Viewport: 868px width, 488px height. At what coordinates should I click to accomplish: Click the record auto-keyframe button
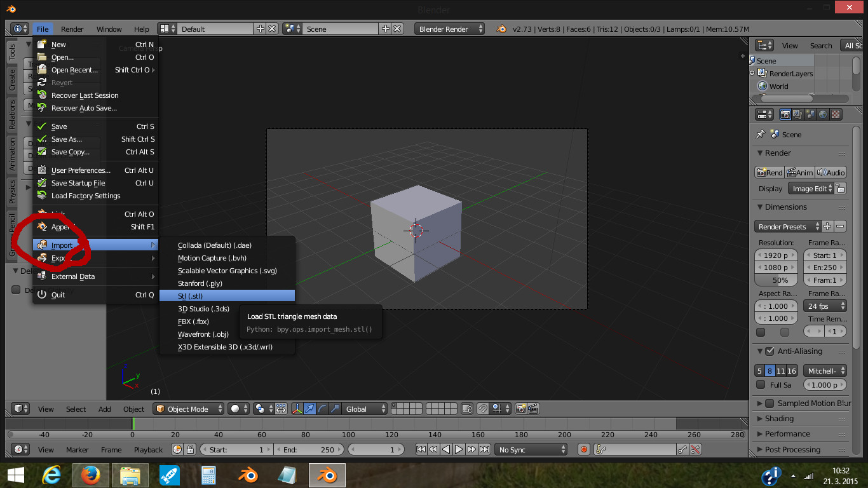[x=584, y=449]
